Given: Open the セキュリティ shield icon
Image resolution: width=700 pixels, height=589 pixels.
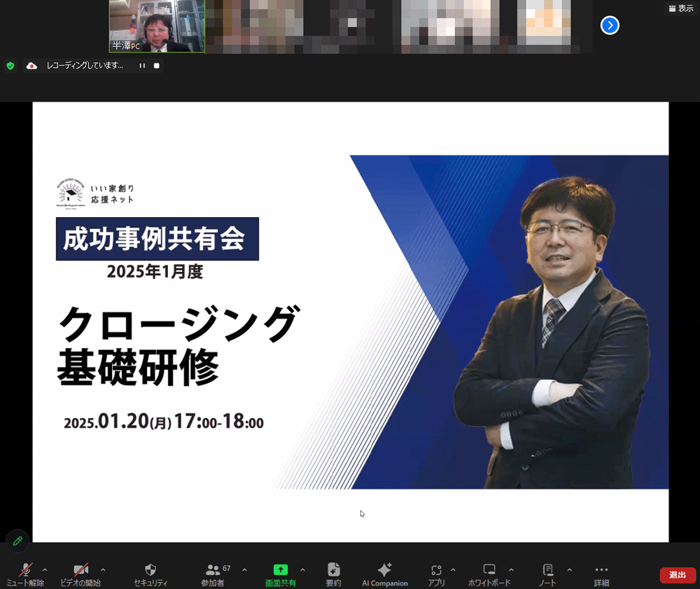Looking at the screenshot, I should coord(150,570).
